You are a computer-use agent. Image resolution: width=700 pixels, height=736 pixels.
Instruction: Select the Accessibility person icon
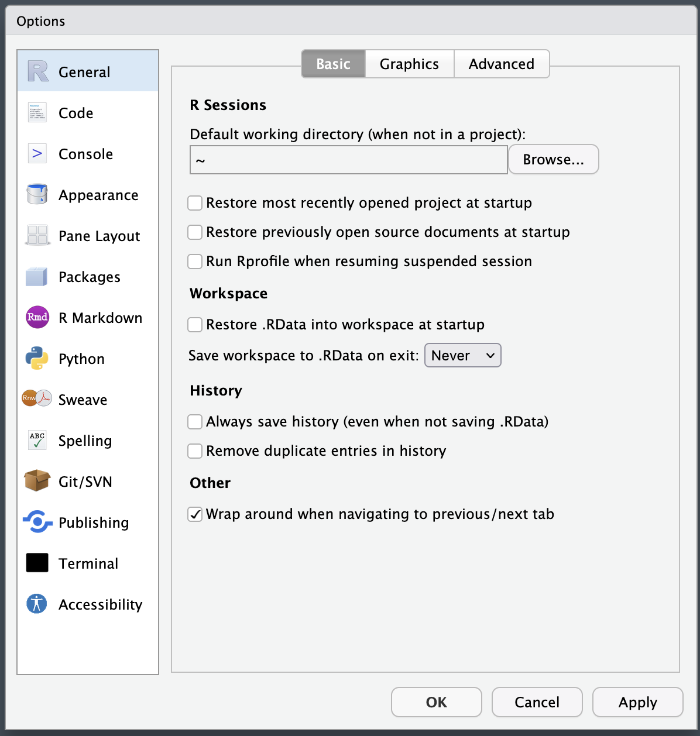pyautogui.click(x=37, y=604)
